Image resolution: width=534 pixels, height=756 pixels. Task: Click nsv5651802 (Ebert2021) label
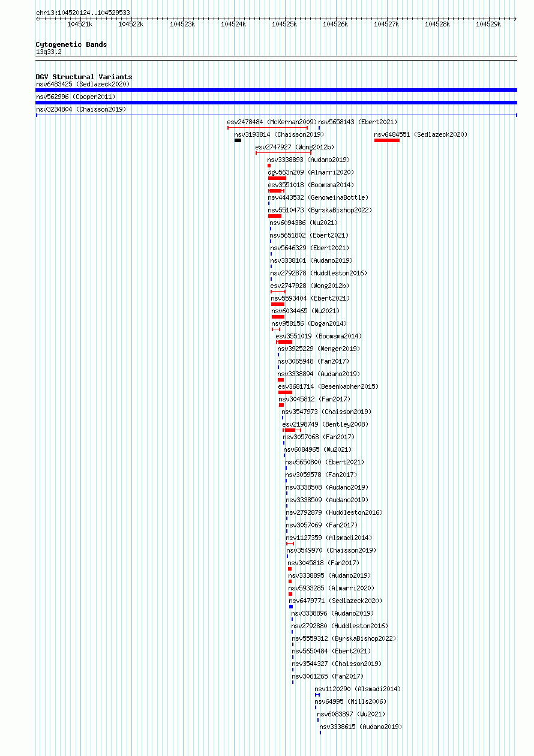pyautogui.click(x=309, y=235)
